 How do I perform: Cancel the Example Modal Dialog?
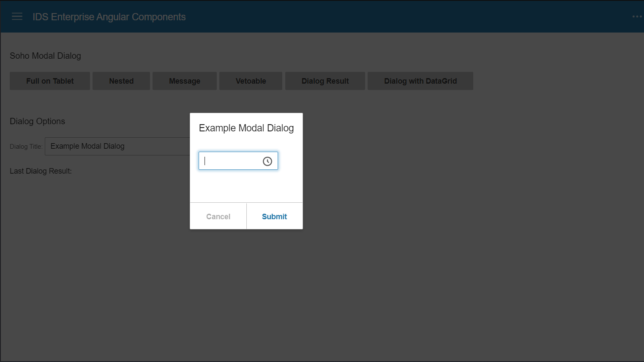(x=218, y=216)
